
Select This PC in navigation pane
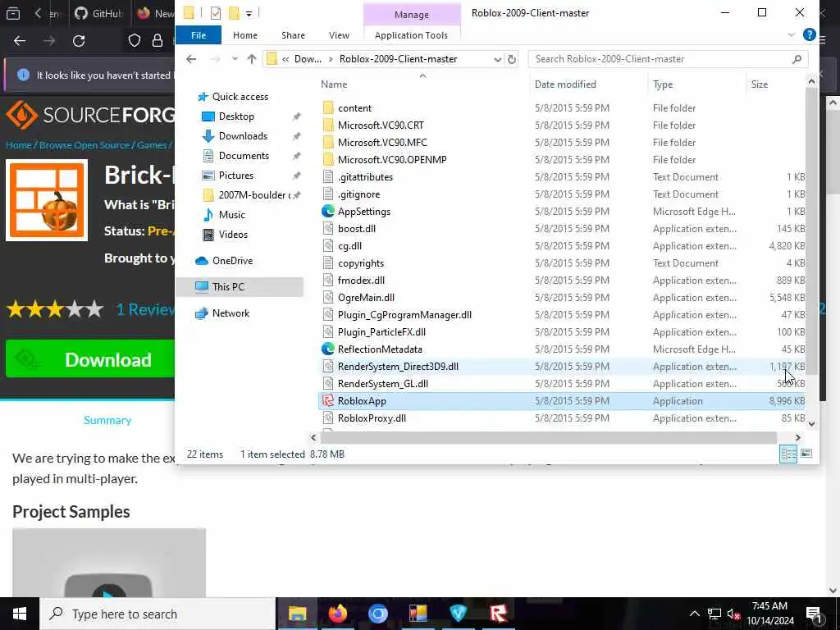tap(240, 286)
